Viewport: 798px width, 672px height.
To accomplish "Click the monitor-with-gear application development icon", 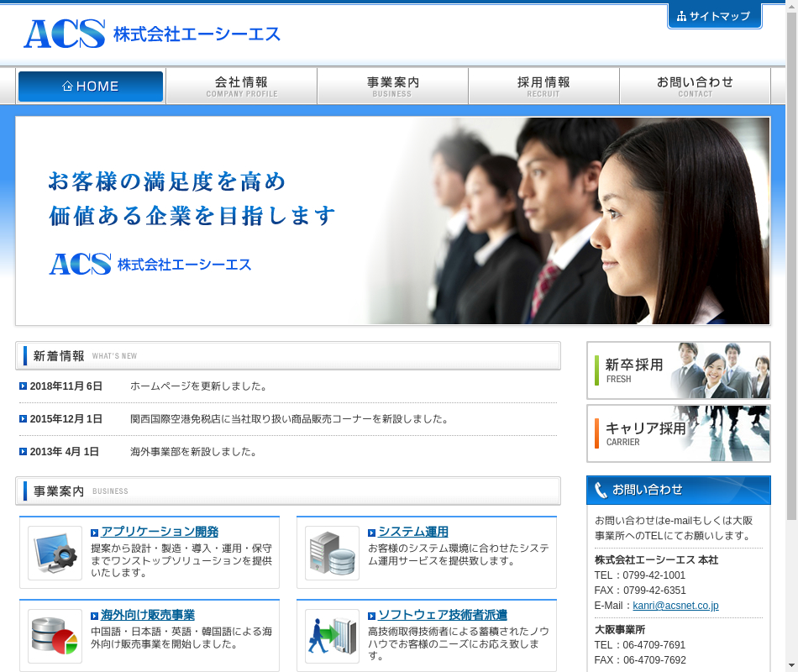I will [x=55, y=553].
